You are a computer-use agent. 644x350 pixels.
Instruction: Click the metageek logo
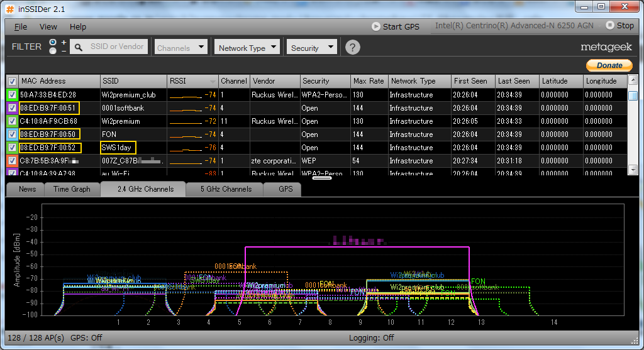[606, 47]
